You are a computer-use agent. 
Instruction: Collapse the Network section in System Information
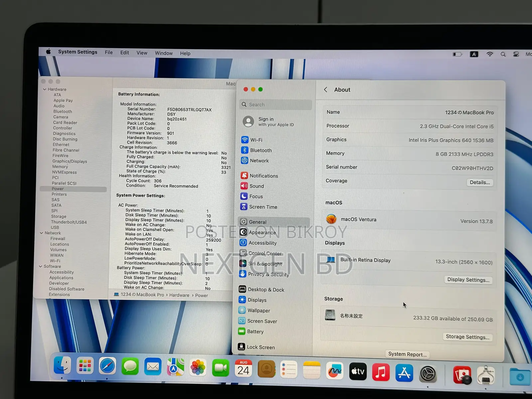pyautogui.click(x=42, y=233)
